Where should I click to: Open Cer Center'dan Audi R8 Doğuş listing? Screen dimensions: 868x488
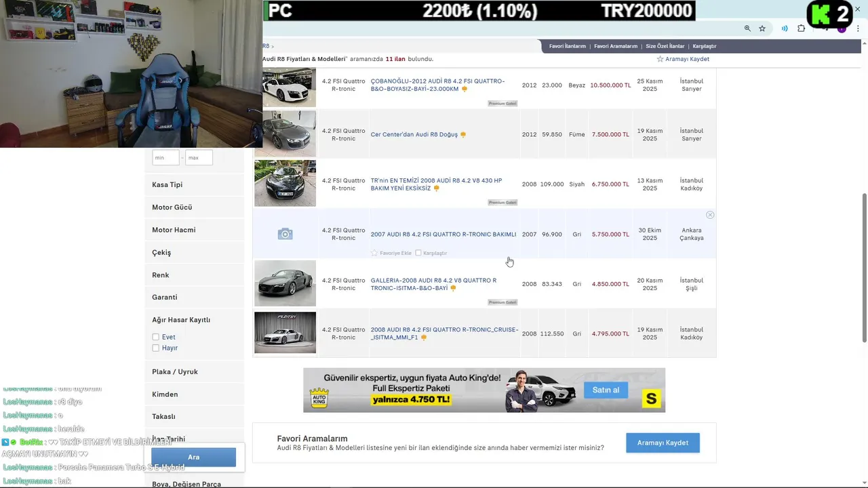pyautogui.click(x=414, y=134)
